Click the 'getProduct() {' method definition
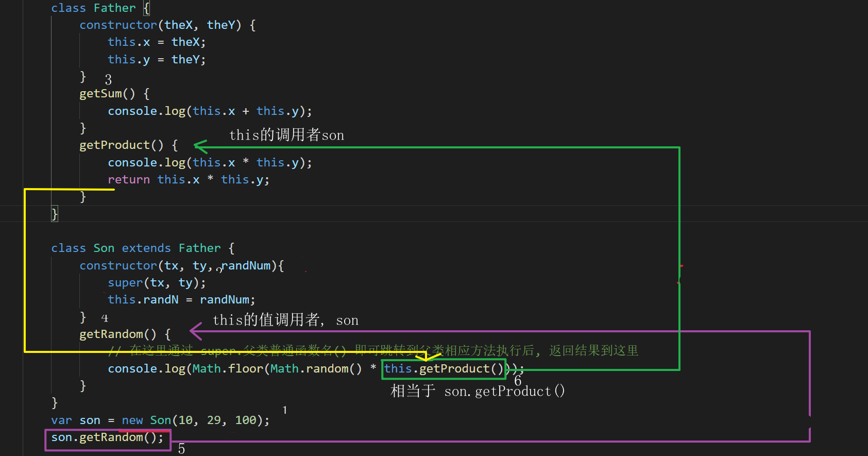Screen dimensions: 868x456 click(x=129, y=145)
